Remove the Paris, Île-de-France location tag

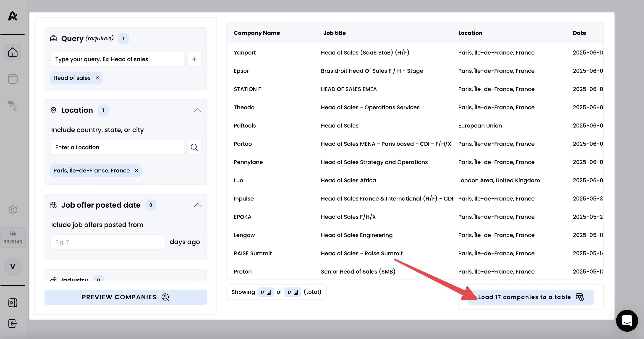[x=136, y=170]
